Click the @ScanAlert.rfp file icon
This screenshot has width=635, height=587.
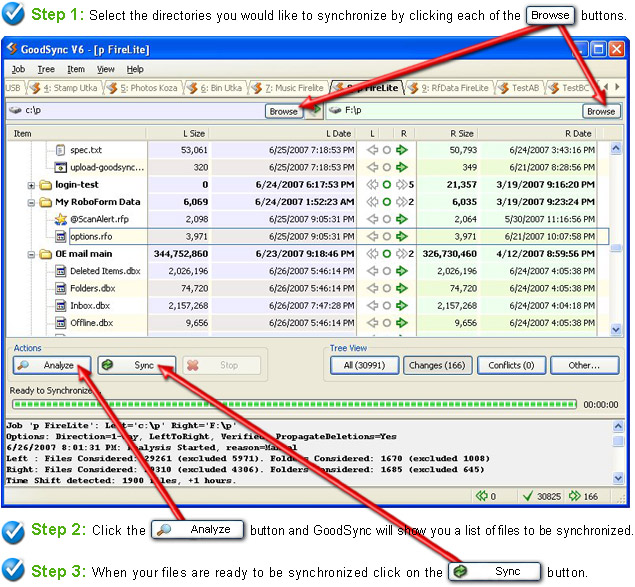click(x=60, y=219)
